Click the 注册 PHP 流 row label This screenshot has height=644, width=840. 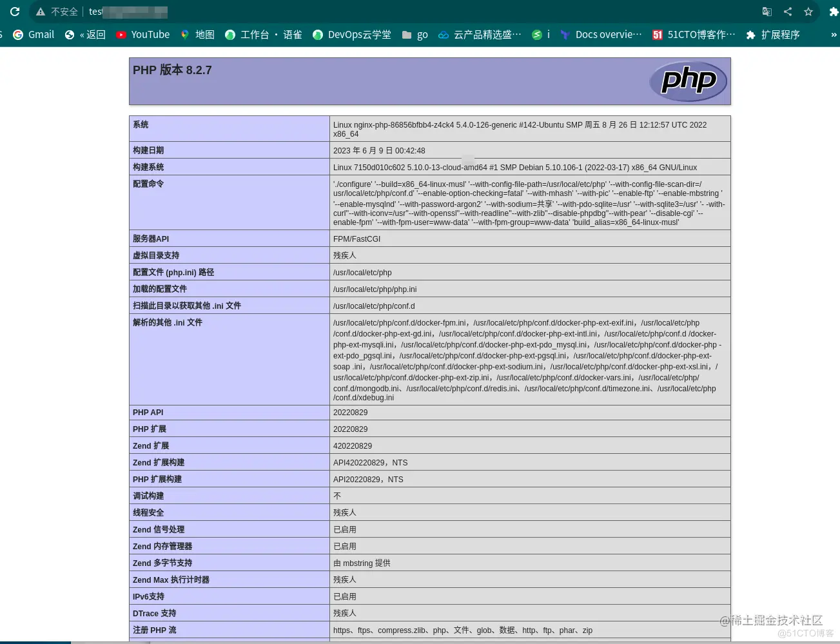[x=154, y=630]
